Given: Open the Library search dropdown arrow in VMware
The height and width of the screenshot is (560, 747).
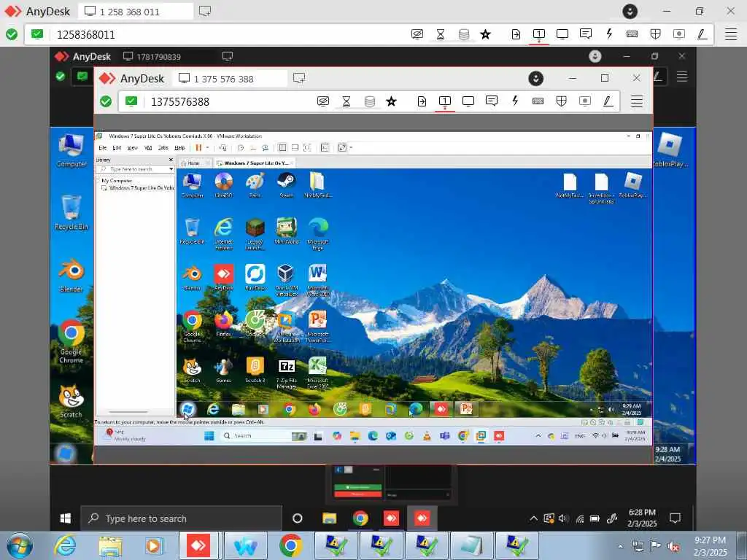Looking at the screenshot, I should (171, 169).
